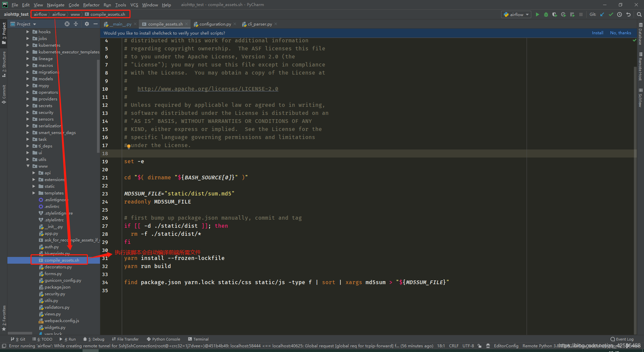Expand the models folder
Screen dimensions: 644x352
tap(28, 79)
